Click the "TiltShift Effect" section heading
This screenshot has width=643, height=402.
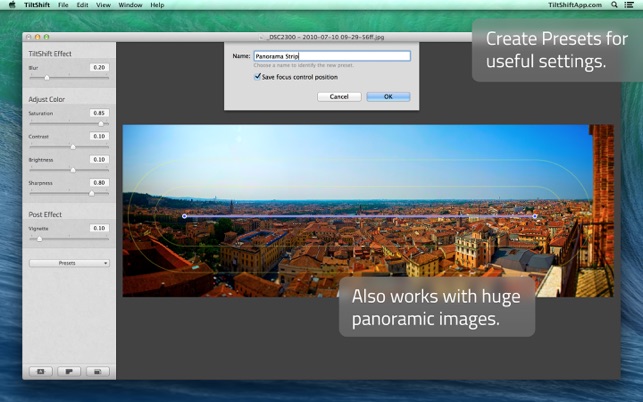pos(50,54)
